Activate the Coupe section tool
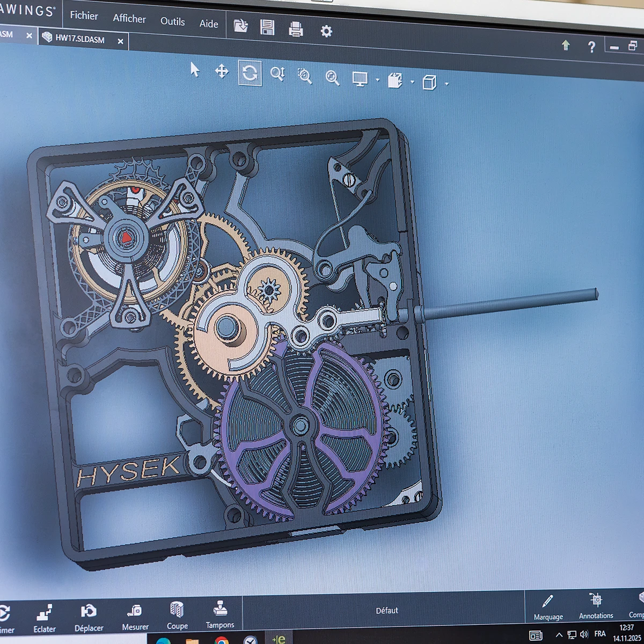 pos(177,615)
